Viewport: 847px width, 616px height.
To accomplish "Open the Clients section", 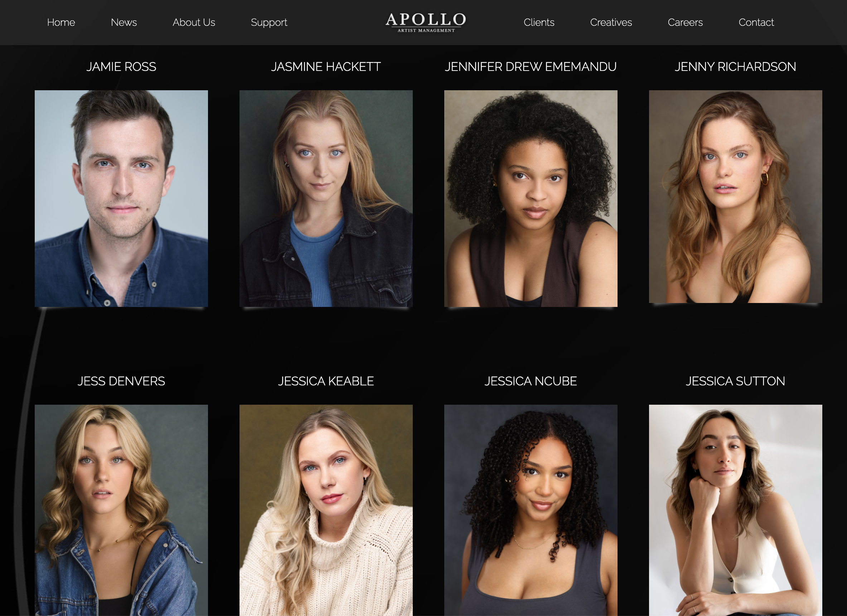I will [538, 23].
